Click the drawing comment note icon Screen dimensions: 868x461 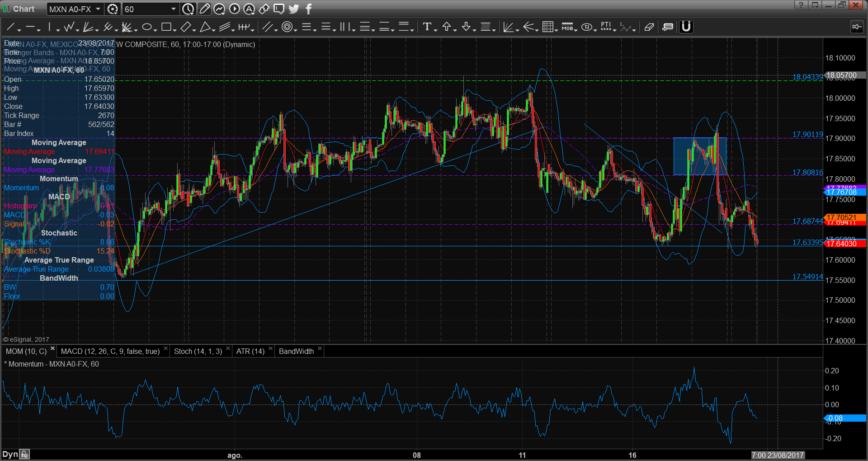tap(668, 27)
